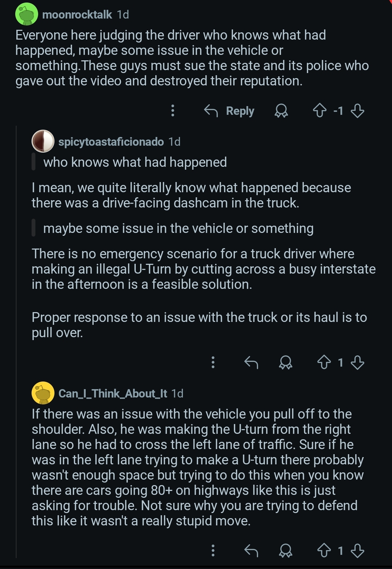Upvote Can_I_Think_About_It's comment

pyautogui.click(x=324, y=551)
